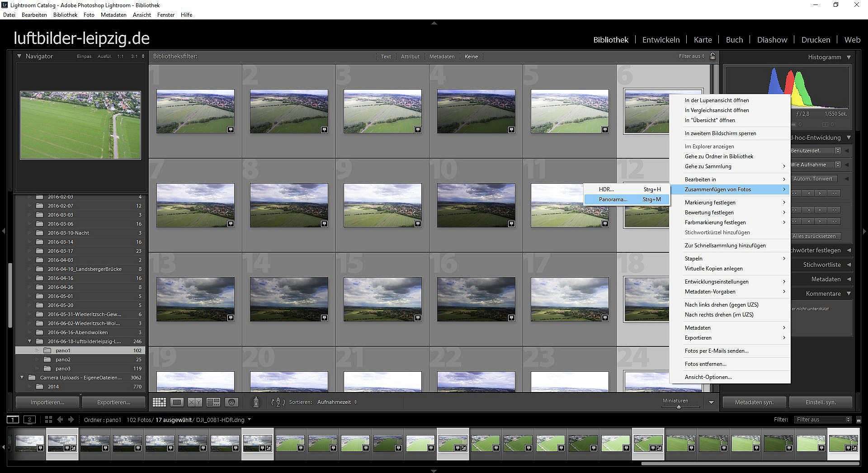Click Alles zurücksetzen button
The height and width of the screenshot is (473, 868).
pyautogui.click(x=815, y=236)
